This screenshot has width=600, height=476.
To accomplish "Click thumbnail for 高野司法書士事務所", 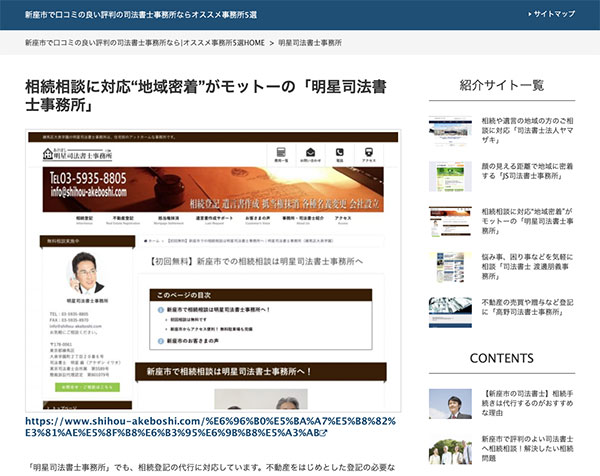I will pos(450,313).
